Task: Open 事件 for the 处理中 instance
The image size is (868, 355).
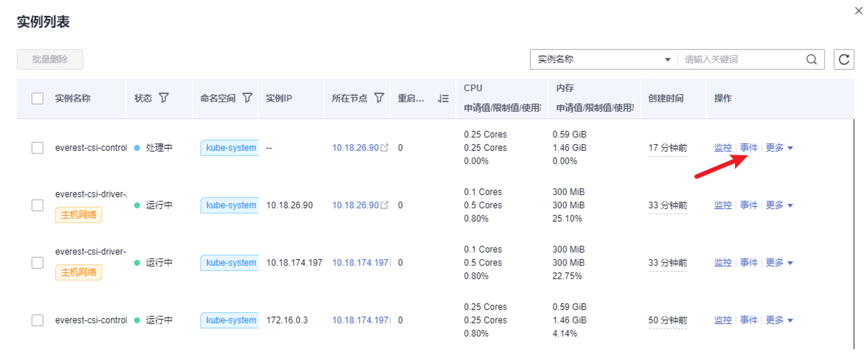Action: pos(748,148)
